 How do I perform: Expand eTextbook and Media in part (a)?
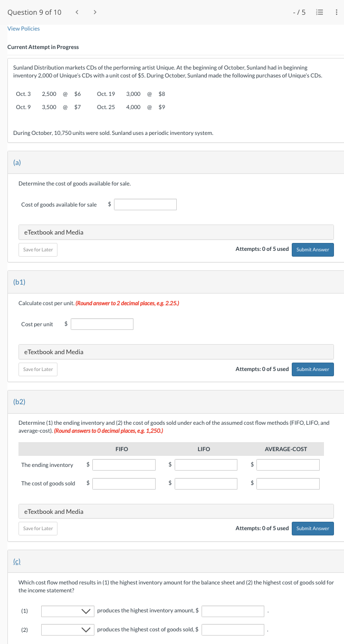pos(176,232)
